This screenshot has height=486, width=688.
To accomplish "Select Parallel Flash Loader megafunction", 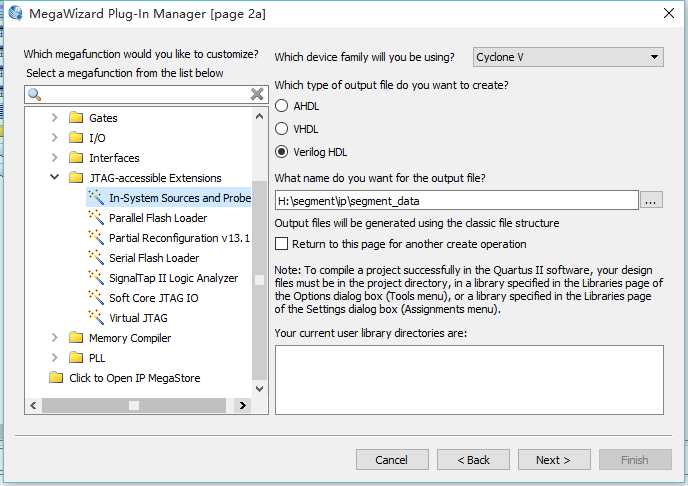I will click(158, 218).
